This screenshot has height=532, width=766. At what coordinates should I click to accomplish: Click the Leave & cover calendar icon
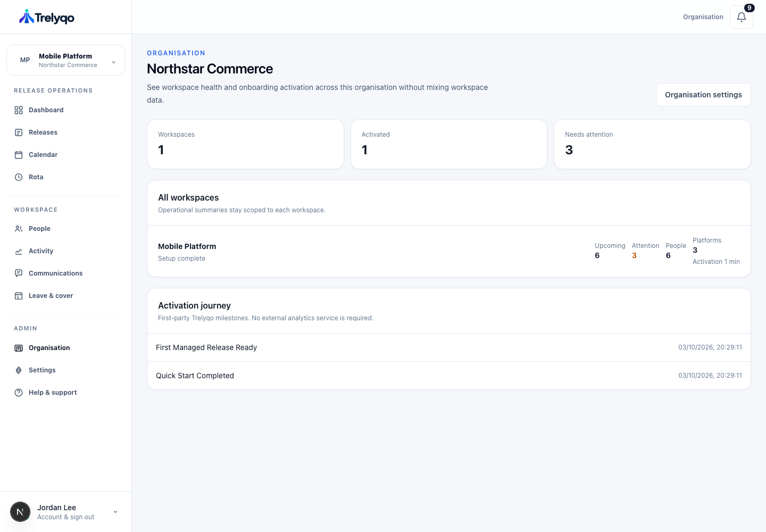pyautogui.click(x=19, y=296)
